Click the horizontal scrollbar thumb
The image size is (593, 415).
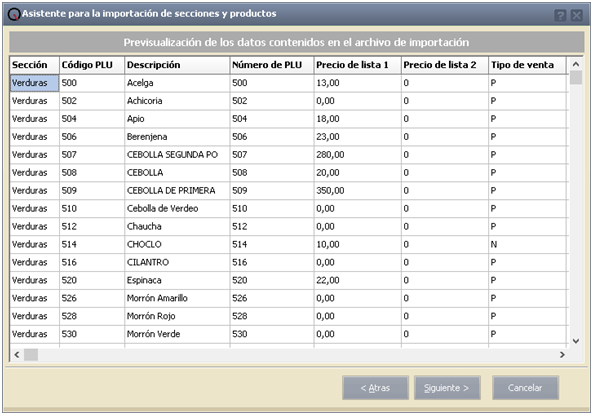coord(31,354)
